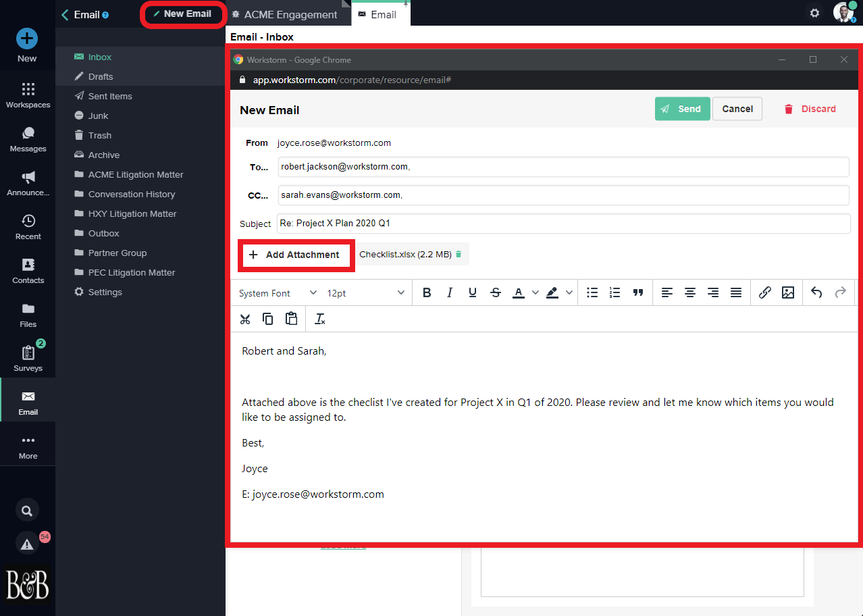Open the More menu in sidebar
The image size is (863, 616).
[28, 446]
